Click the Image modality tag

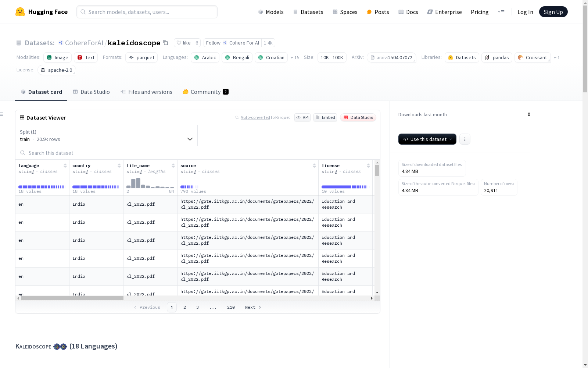57,57
